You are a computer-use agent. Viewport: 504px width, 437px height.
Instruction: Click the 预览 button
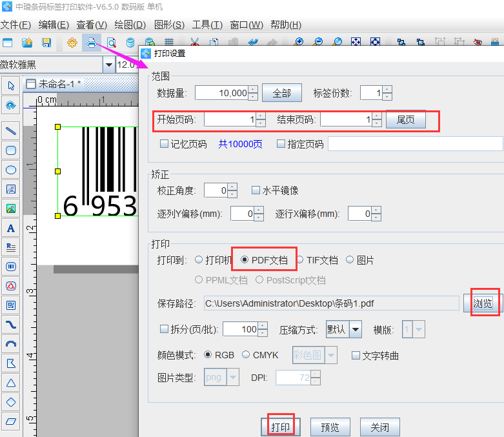(x=330, y=427)
